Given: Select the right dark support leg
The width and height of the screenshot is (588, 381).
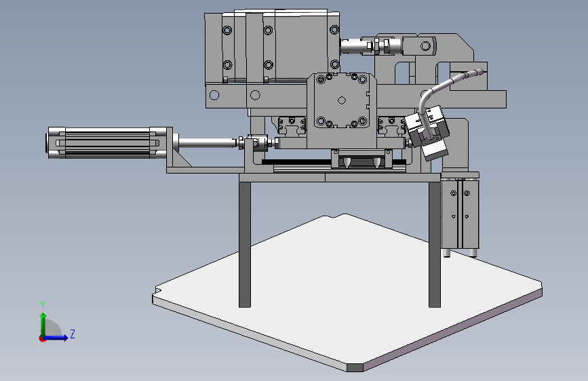Looking at the screenshot, I should (434, 245).
